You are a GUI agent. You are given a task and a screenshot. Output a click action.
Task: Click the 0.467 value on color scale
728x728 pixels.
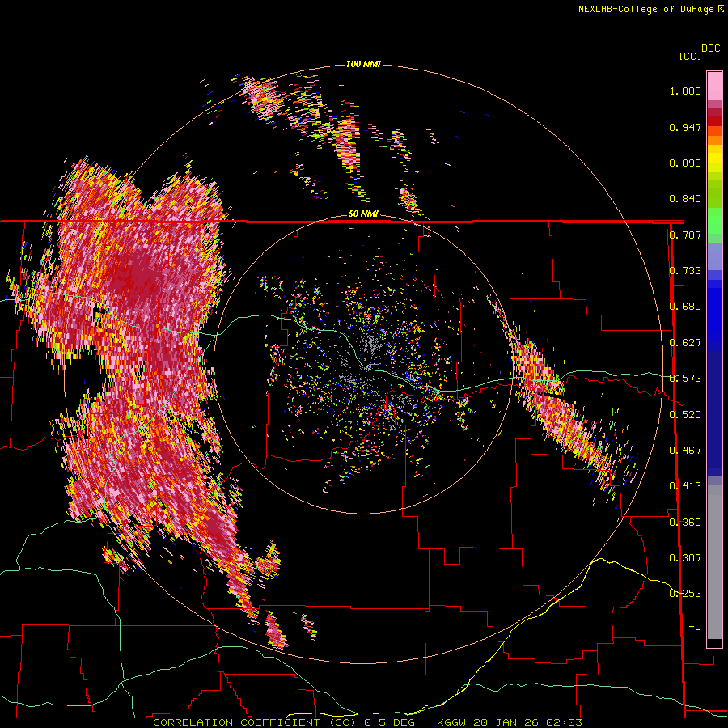685,451
